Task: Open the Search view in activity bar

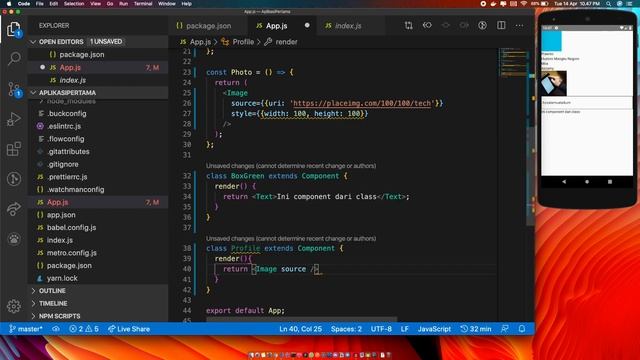Action: 13,59
